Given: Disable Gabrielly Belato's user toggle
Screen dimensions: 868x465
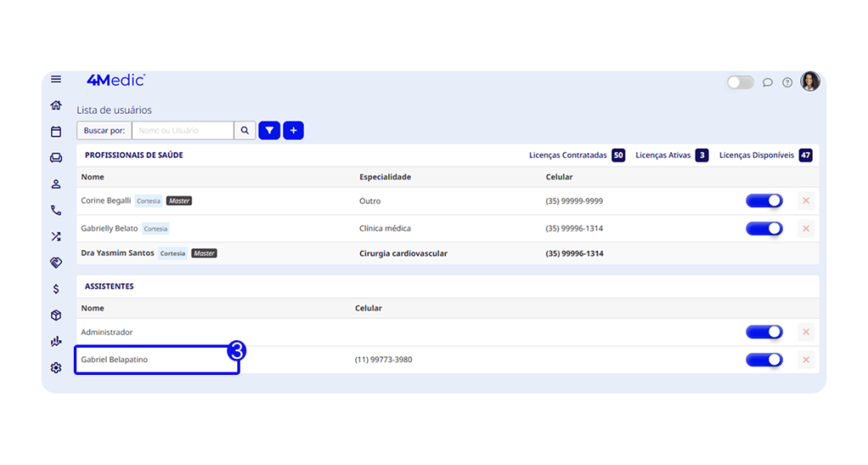Looking at the screenshot, I should [x=764, y=228].
